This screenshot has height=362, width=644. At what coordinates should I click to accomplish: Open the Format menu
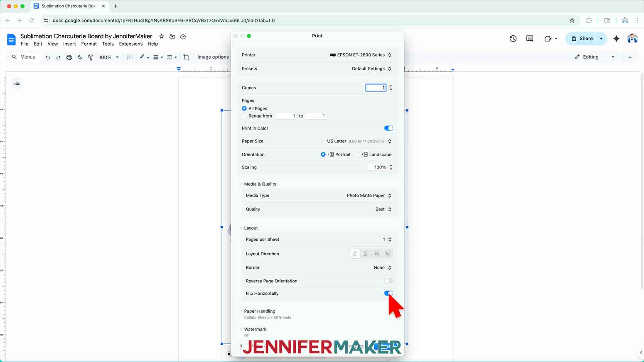(89, 44)
